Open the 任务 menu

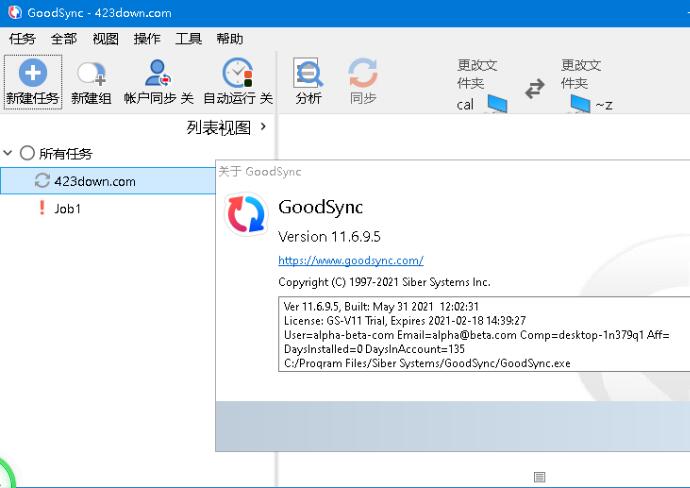pos(22,39)
